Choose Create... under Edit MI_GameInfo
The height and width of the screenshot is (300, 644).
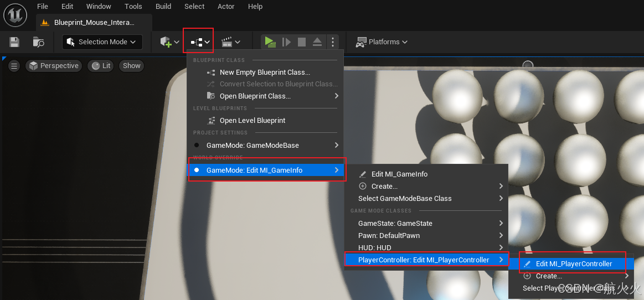tap(426, 187)
